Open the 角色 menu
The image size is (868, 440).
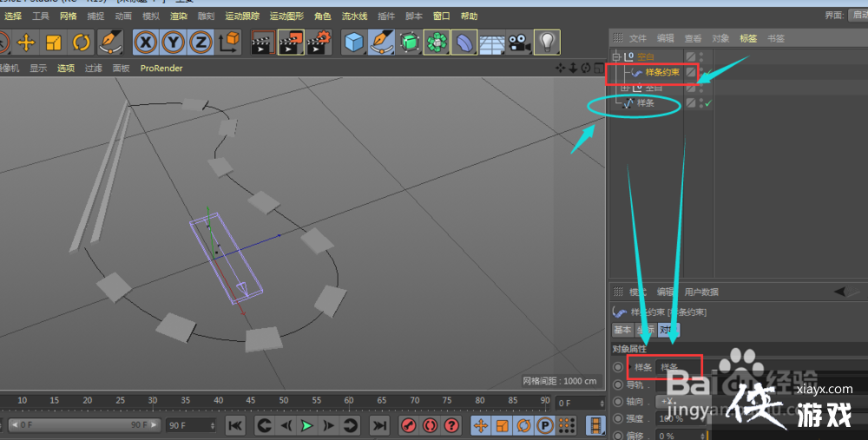322,16
